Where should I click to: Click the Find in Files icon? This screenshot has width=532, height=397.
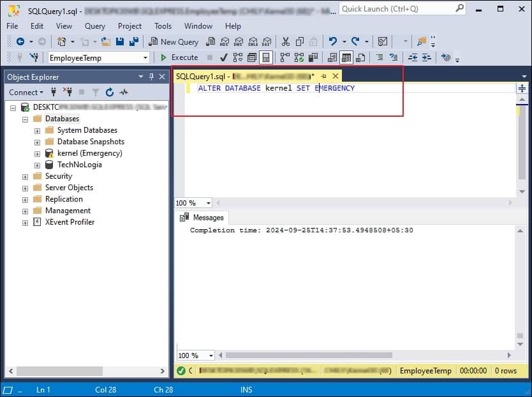click(422, 41)
